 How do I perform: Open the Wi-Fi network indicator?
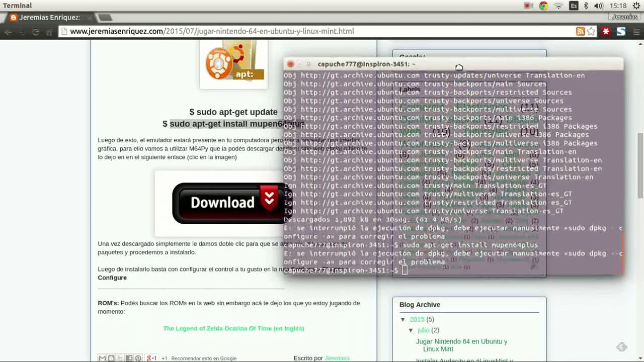pyautogui.click(x=558, y=6)
